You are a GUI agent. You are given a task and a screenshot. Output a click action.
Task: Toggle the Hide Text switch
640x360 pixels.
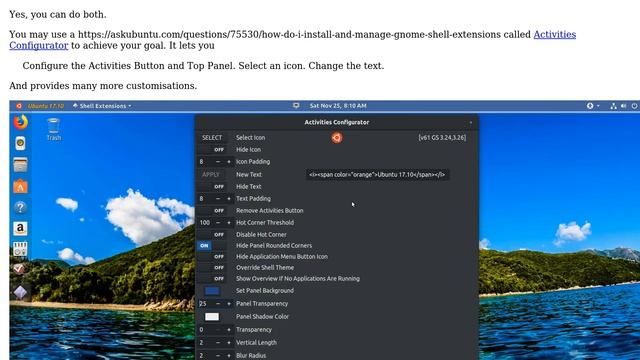(212, 187)
